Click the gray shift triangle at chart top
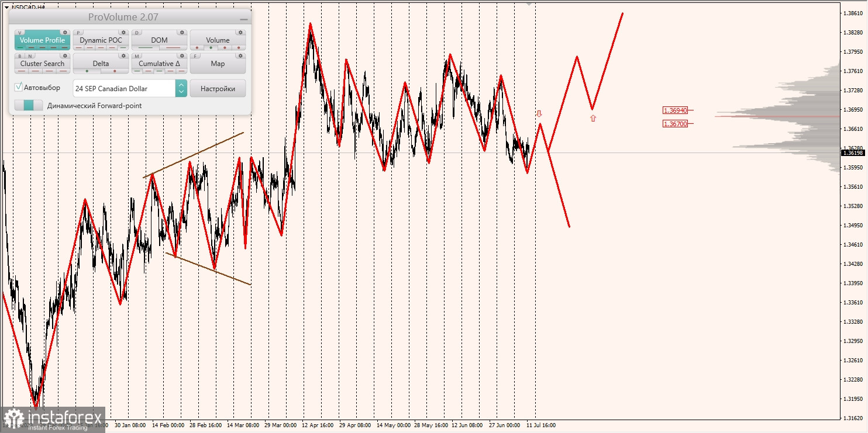868x433 pixels. pos(529,4)
